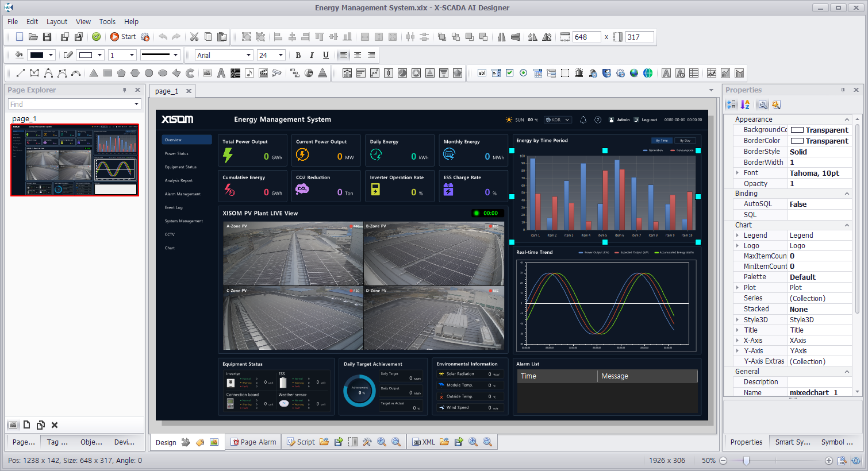
Task: Click the Start run button
Action: click(122, 37)
